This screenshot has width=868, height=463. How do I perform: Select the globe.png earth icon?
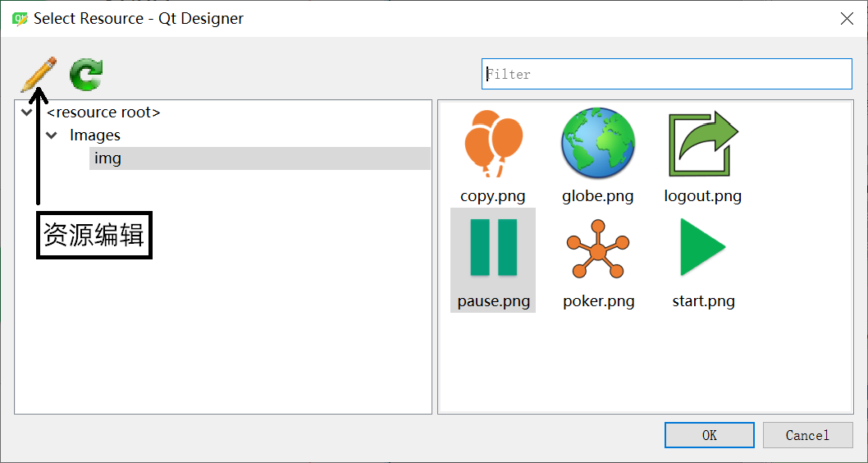pyautogui.click(x=598, y=144)
